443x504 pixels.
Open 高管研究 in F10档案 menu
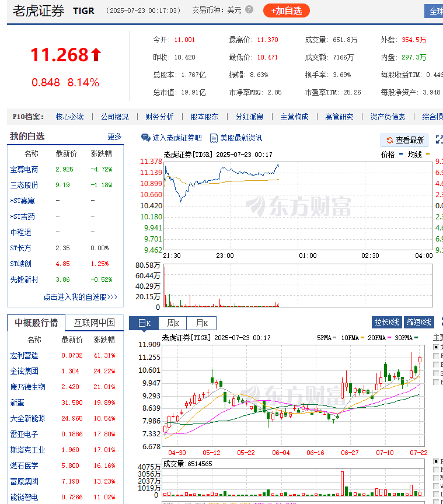339,117
